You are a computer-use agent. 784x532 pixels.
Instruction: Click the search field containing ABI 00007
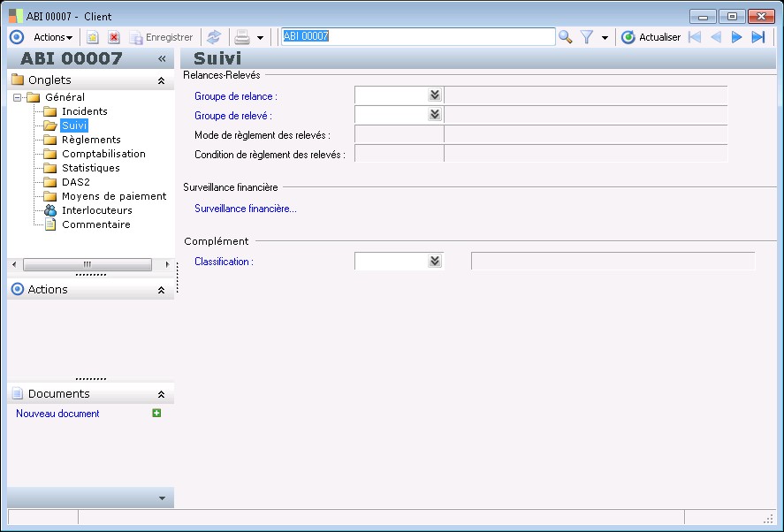pyautogui.click(x=418, y=36)
